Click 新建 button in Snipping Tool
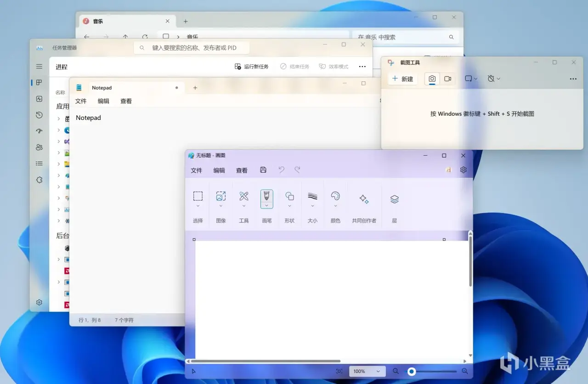 point(402,79)
